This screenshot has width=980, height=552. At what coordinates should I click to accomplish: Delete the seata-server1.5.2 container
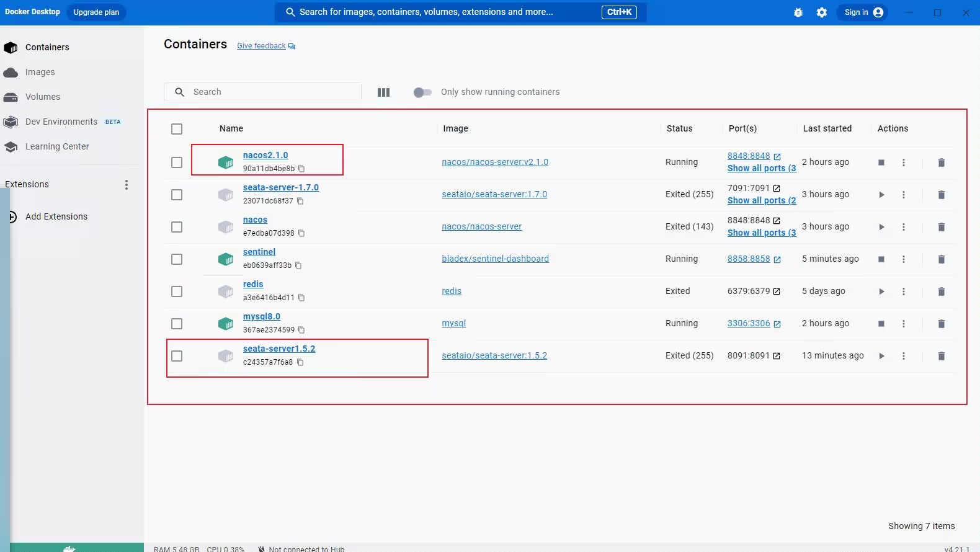coord(941,356)
